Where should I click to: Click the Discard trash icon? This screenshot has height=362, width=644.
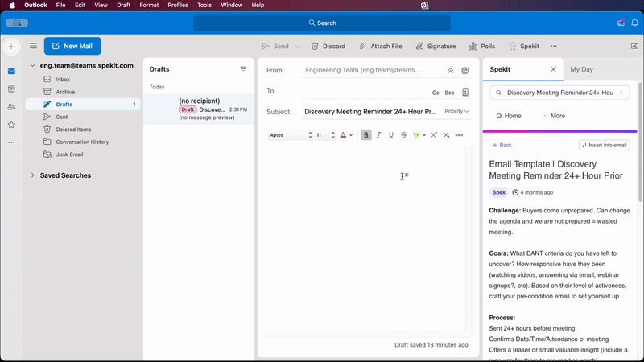[315, 46]
